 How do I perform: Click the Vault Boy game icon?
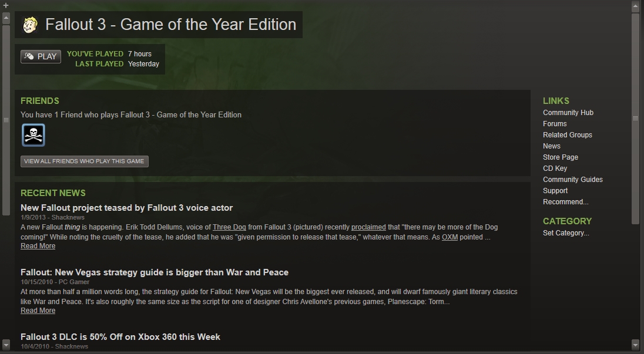click(30, 25)
